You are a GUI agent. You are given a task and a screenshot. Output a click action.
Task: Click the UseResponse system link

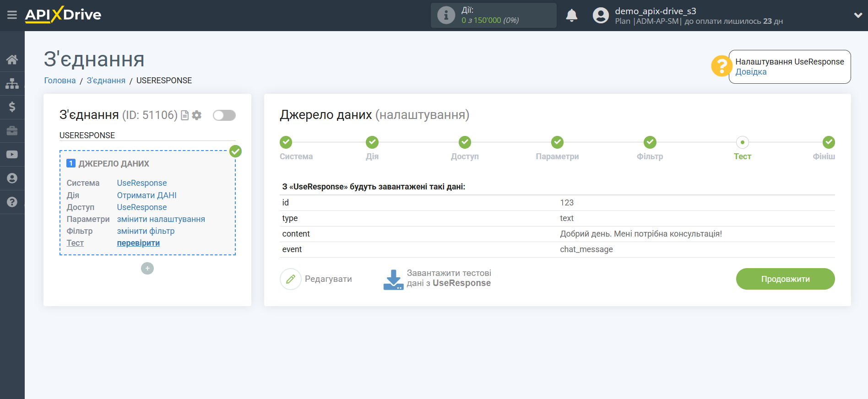(x=142, y=183)
